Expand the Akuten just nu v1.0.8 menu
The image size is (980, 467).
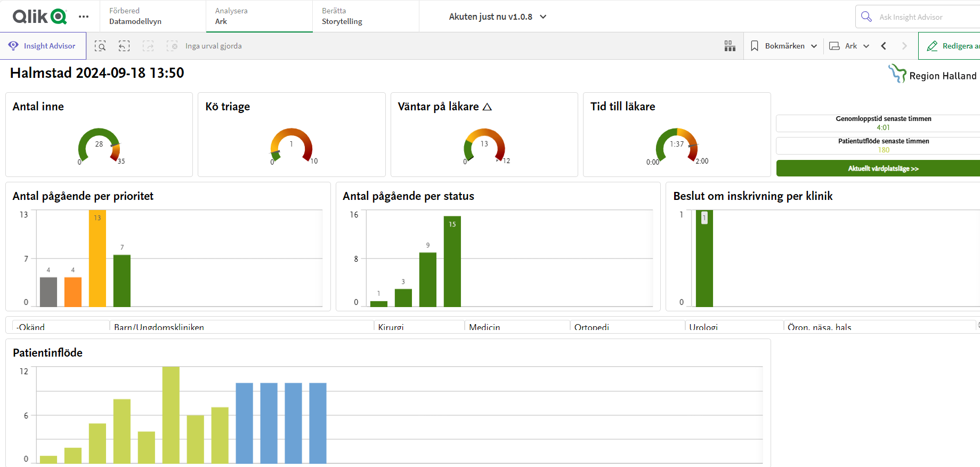coord(498,17)
